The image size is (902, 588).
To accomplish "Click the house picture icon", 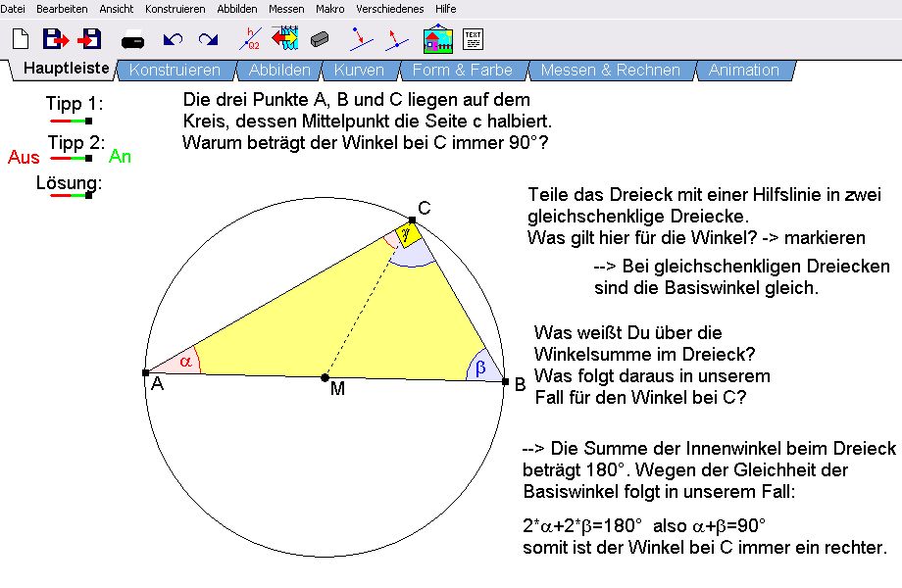I will click(x=437, y=39).
